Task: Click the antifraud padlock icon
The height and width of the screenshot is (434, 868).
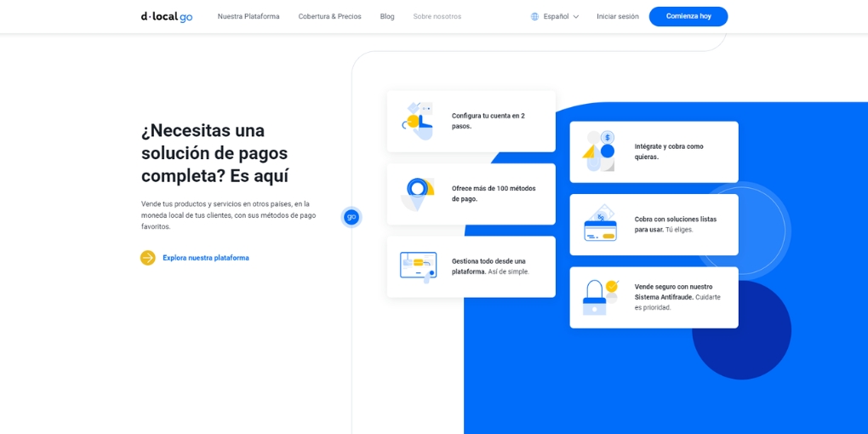Action: [600, 297]
